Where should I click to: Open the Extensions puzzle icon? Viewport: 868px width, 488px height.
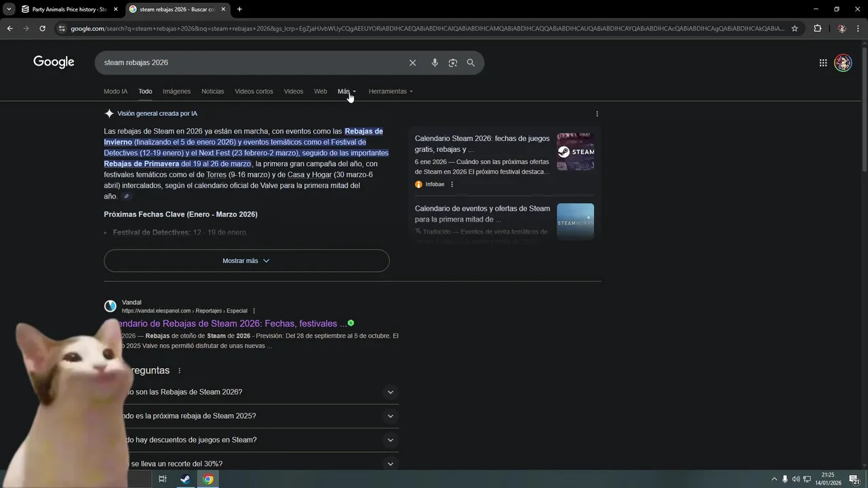point(817,28)
